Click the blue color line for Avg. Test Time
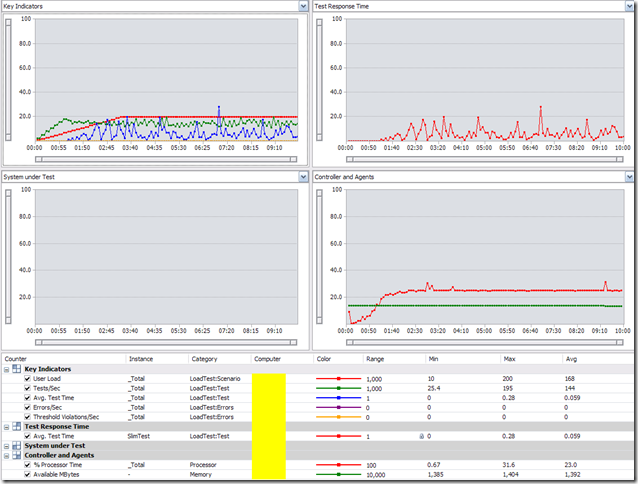Viewport: 638px width, 484px height. [339, 398]
